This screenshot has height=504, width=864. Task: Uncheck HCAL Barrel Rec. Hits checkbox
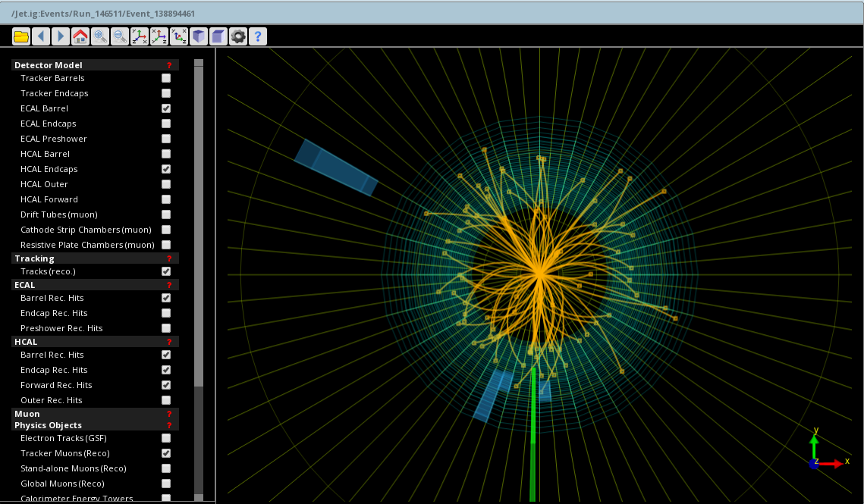click(166, 355)
